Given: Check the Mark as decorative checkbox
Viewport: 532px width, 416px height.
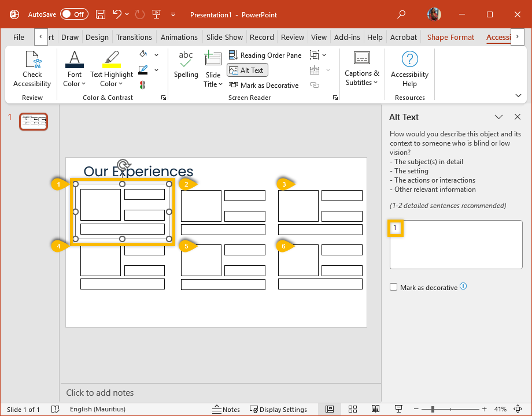Looking at the screenshot, I should point(394,287).
